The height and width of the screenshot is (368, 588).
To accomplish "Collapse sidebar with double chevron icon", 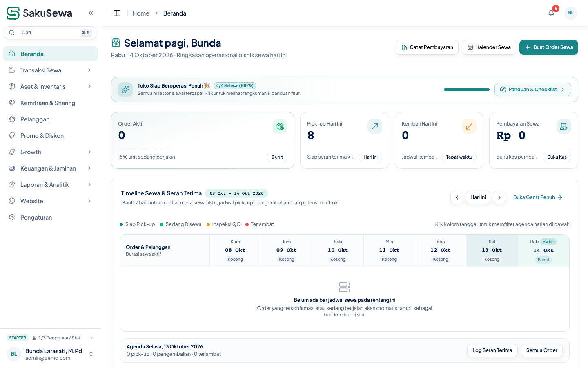I will click(91, 13).
